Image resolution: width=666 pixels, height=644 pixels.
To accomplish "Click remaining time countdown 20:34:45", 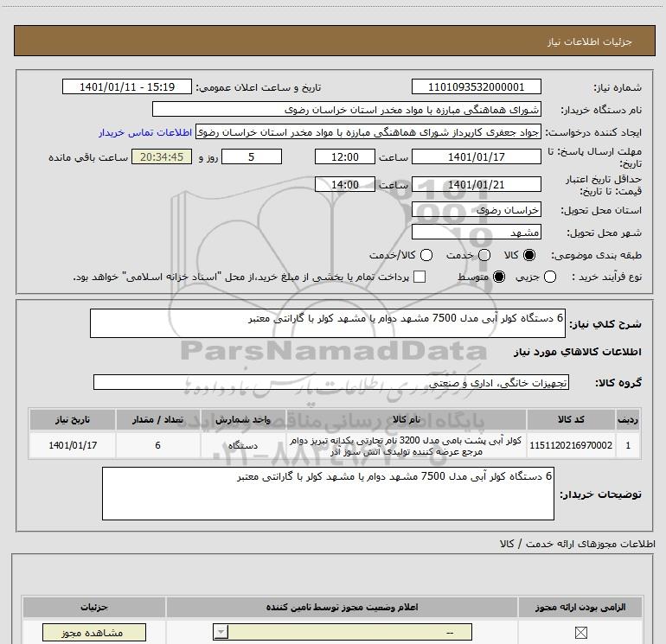I will (162, 156).
